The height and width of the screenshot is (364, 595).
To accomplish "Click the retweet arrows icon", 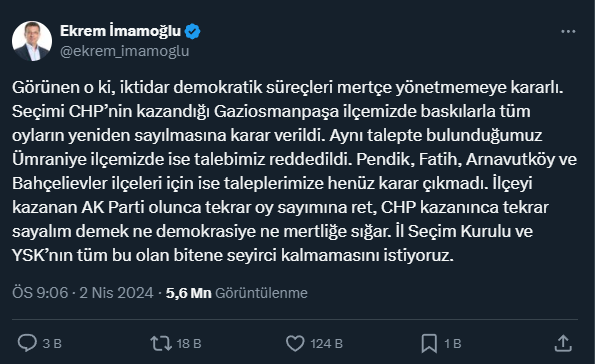I will (x=161, y=343).
